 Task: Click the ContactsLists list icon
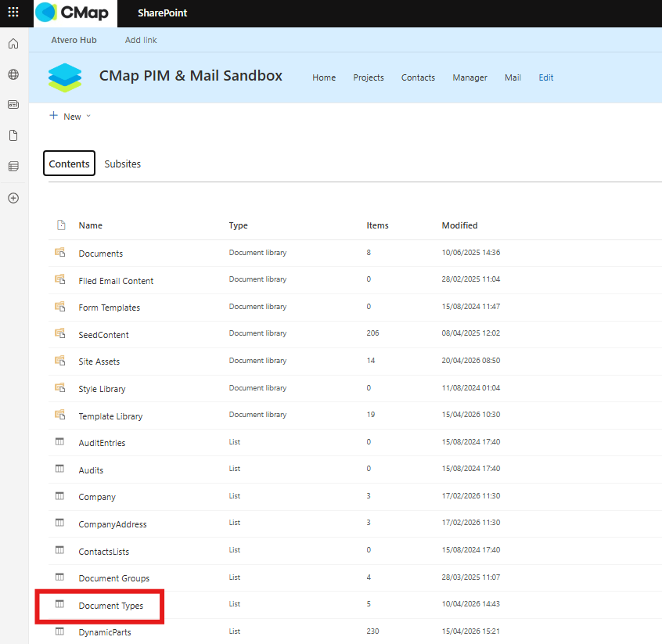pos(60,550)
